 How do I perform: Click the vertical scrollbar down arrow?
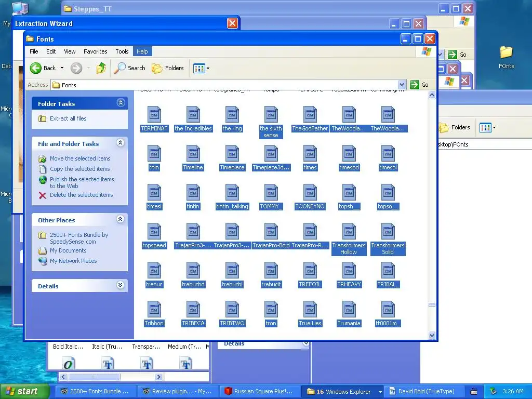pyautogui.click(x=432, y=335)
